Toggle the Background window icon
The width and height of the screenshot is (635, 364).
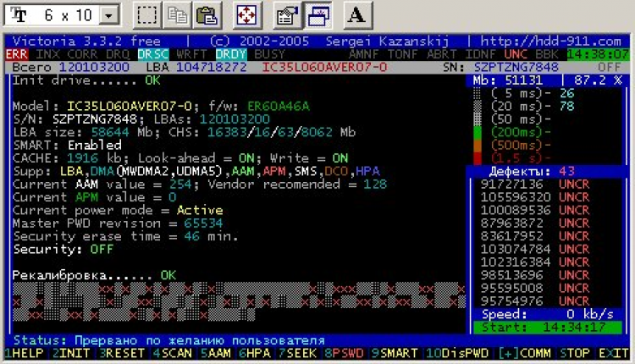point(317,15)
